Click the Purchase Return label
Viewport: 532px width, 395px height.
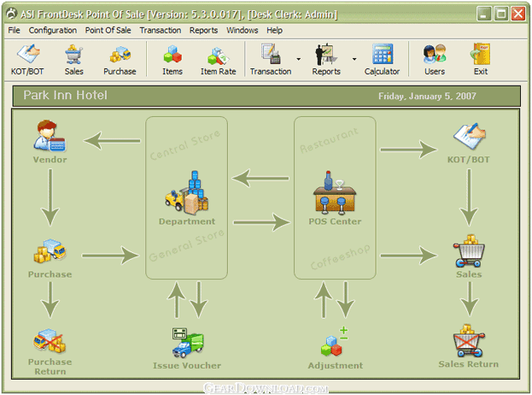click(50, 367)
